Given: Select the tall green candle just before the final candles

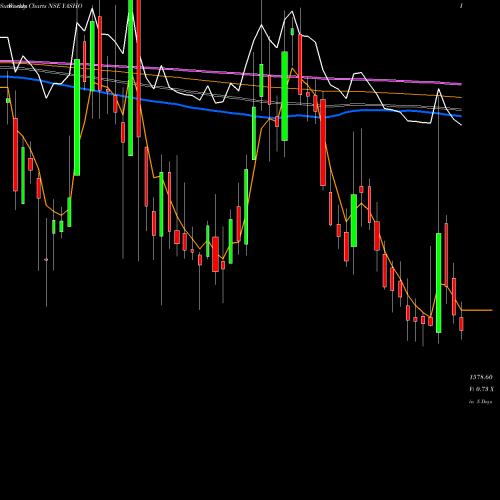Looking at the screenshot, I should [x=438, y=283].
